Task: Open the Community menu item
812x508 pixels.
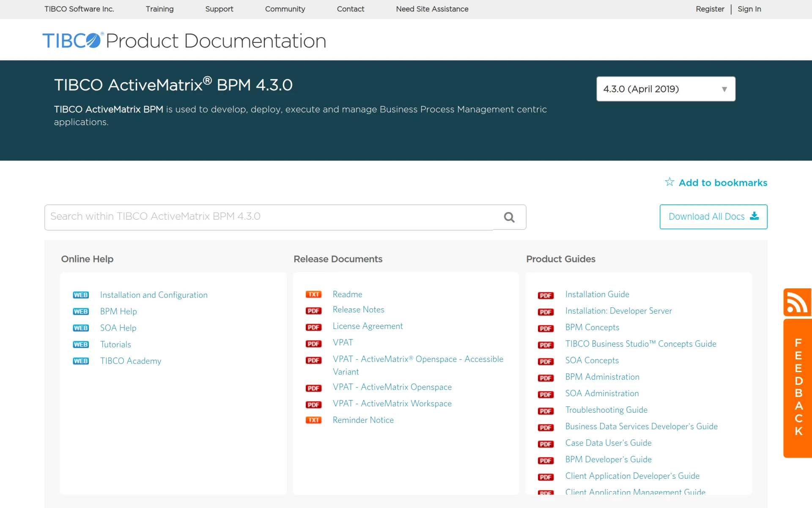Action: [285, 9]
